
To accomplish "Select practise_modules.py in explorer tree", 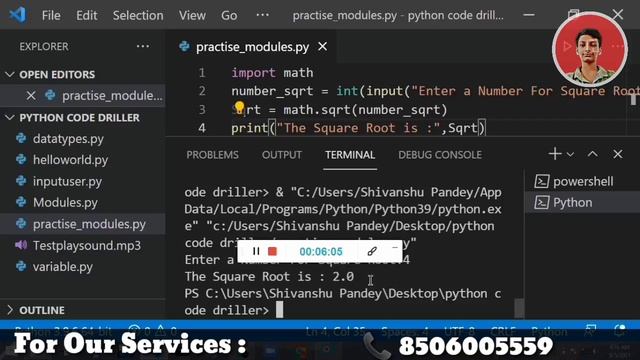I will [x=83, y=224].
